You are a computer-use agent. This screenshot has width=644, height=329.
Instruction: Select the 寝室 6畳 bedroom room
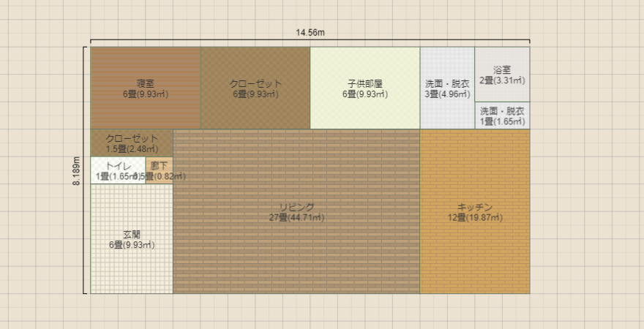tap(146, 88)
